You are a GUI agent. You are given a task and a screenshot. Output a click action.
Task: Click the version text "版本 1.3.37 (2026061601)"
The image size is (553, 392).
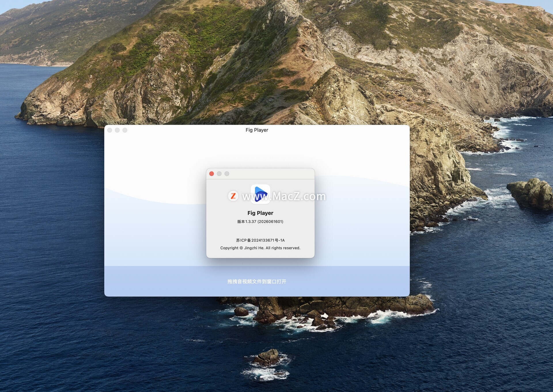pyautogui.click(x=260, y=222)
